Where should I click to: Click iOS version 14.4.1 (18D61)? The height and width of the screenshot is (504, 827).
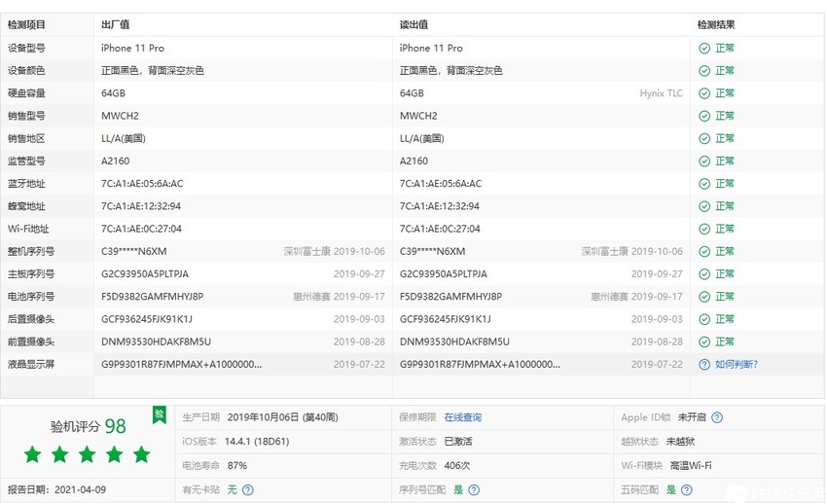[257, 442]
